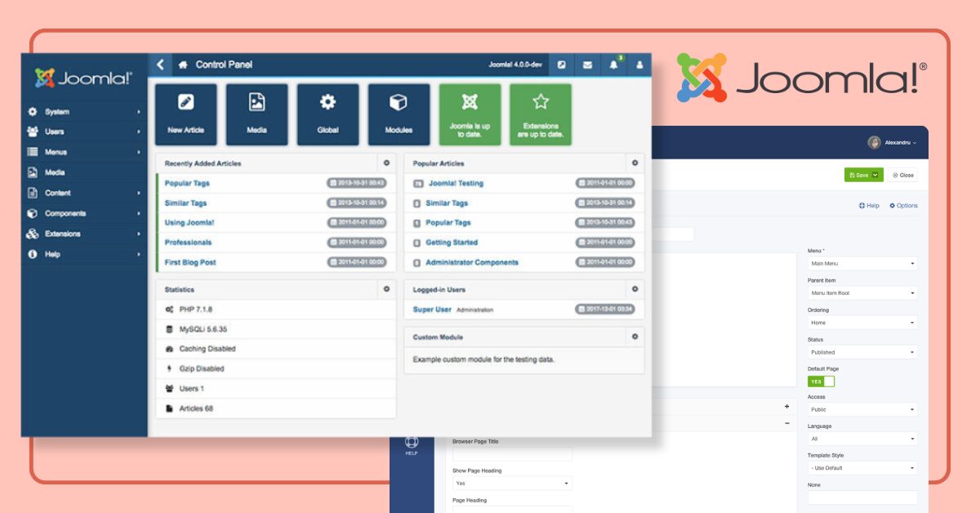Click the 'Joomla is up to date' tile
This screenshot has height=513, width=980.
[x=470, y=114]
